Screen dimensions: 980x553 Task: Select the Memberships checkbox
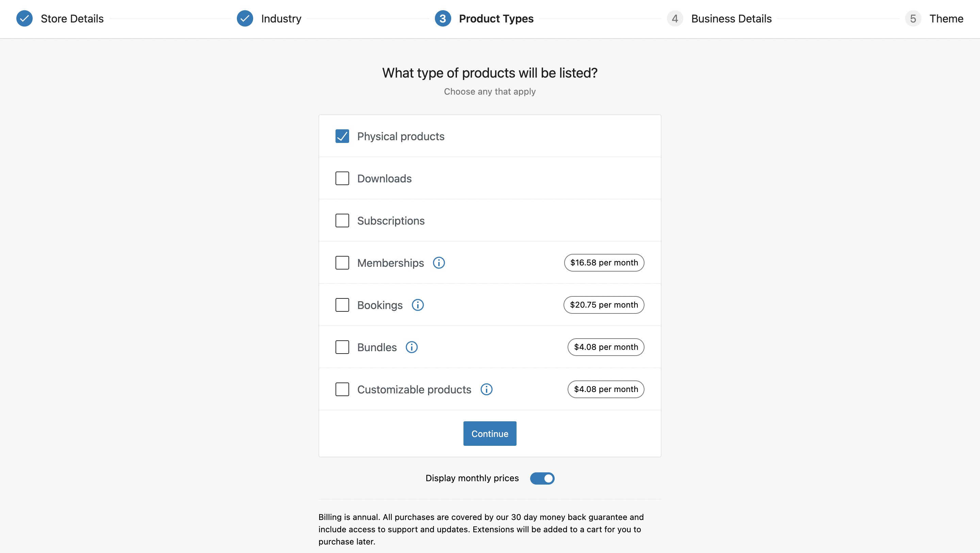pos(342,263)
